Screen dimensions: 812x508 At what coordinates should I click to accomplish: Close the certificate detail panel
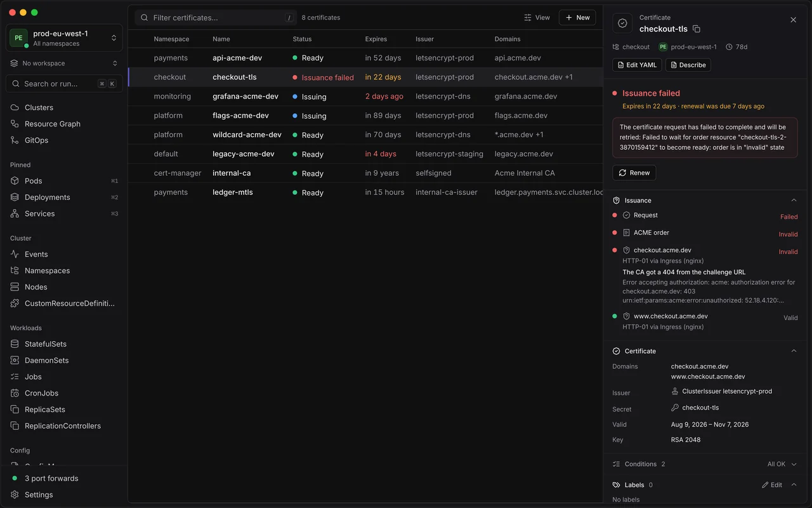793,20
